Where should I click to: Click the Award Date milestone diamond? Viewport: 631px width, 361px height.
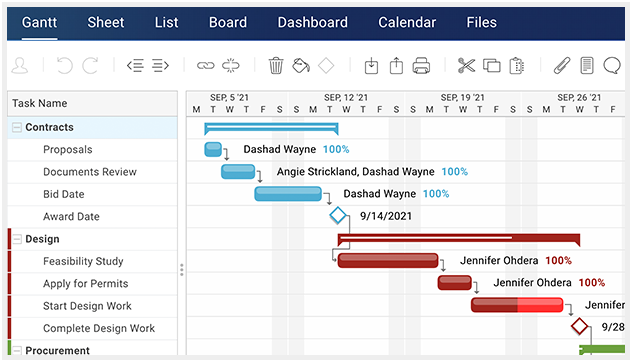[338, 215]
